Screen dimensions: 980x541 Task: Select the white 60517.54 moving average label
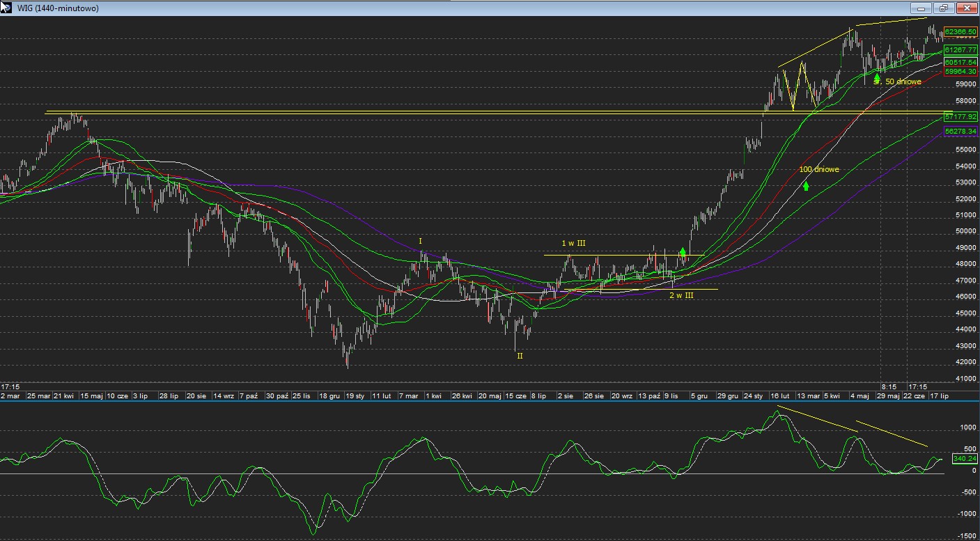(960, 63)
